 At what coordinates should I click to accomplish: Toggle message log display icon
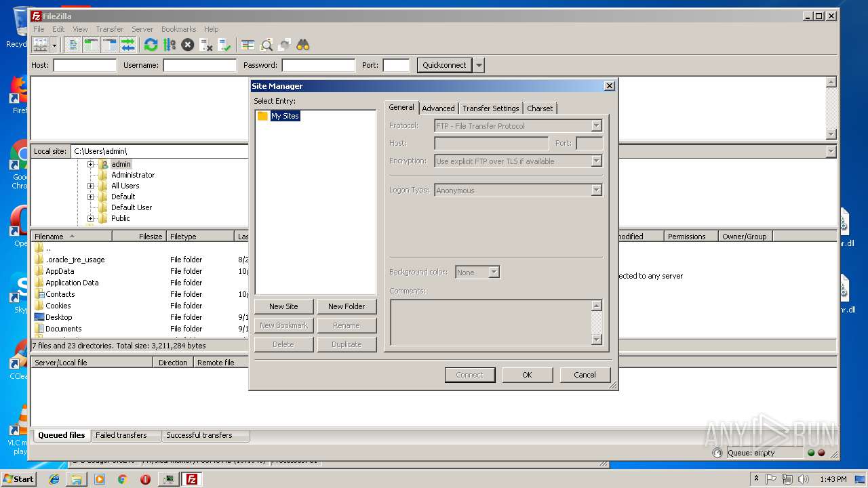pos(73,45)
